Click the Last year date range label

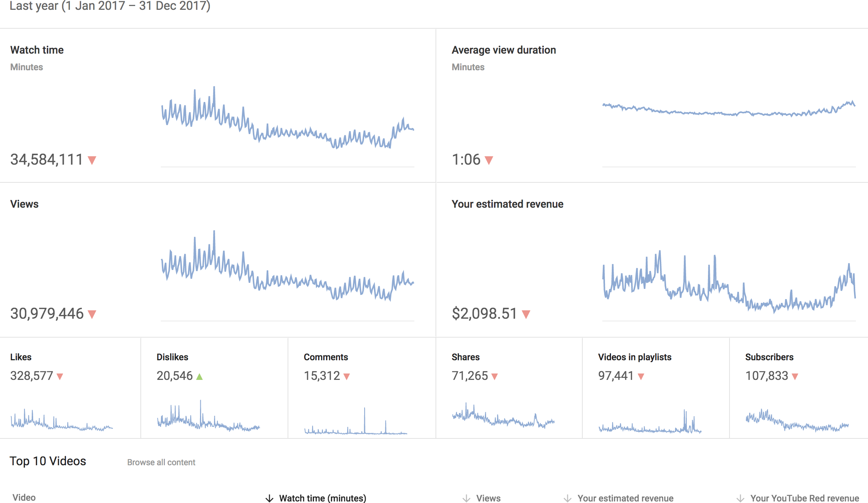click(109, 6)
